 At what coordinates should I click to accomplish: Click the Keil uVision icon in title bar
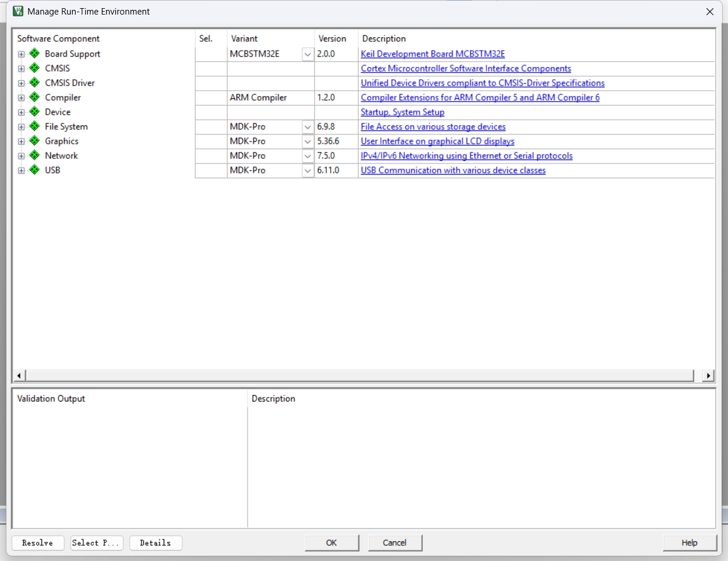(18, 11)
